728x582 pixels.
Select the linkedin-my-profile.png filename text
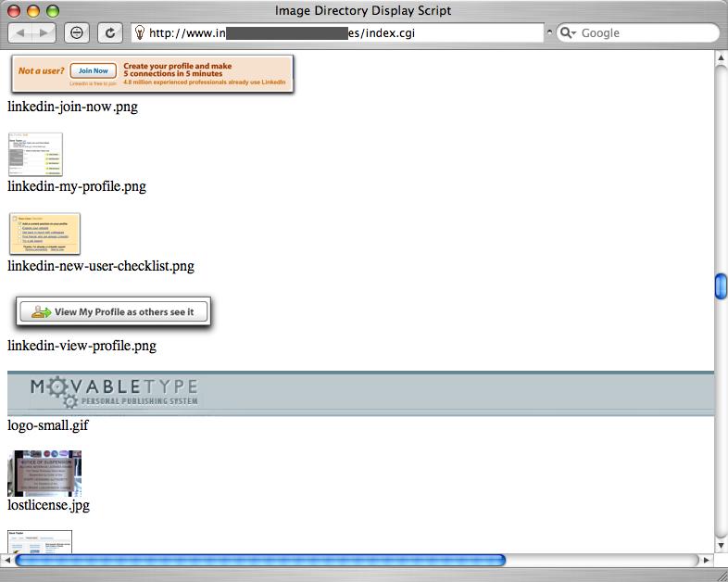(77, 186)
